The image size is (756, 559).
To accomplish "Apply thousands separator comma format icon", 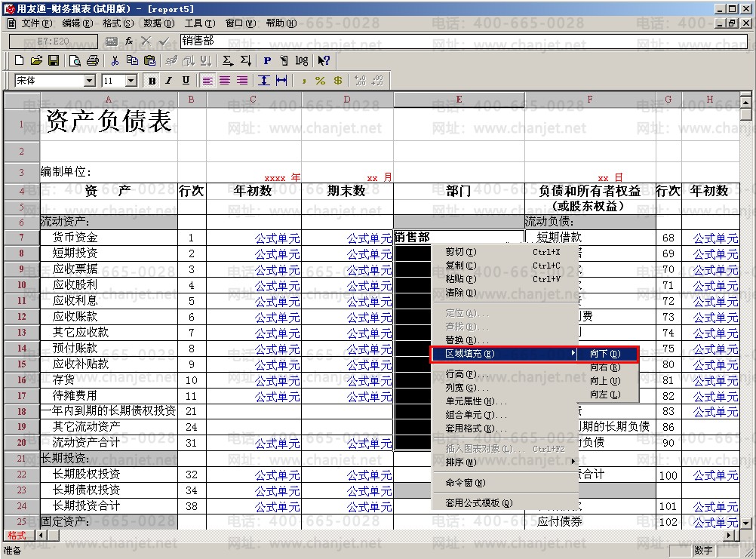I will (304, 81).
